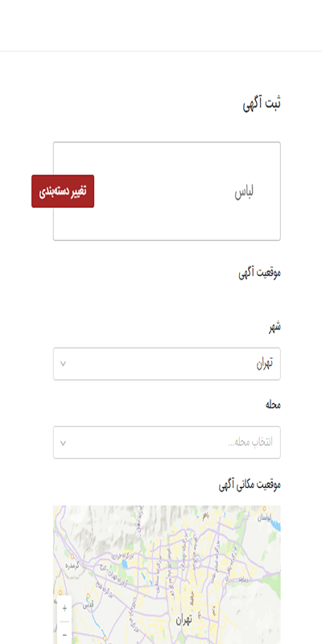Click the گرمدره label on the map
The width and height of the screenshot is (322, 644).
point(72,566)
